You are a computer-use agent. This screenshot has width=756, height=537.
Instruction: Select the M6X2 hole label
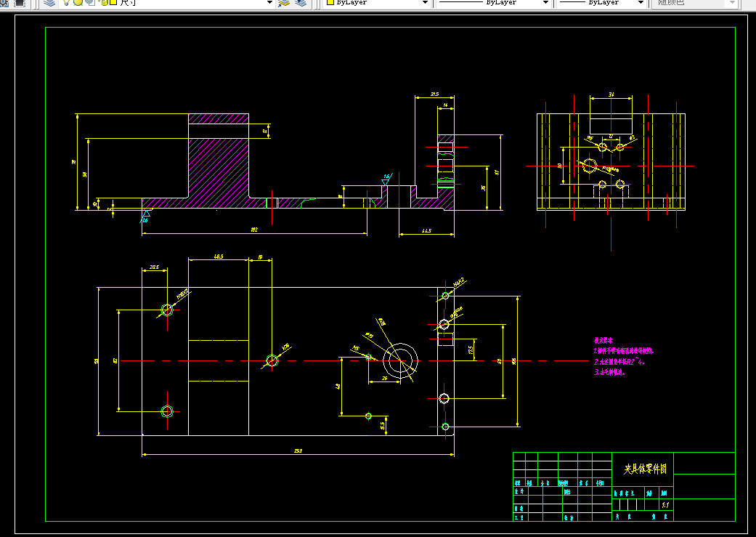click(458, 282)
